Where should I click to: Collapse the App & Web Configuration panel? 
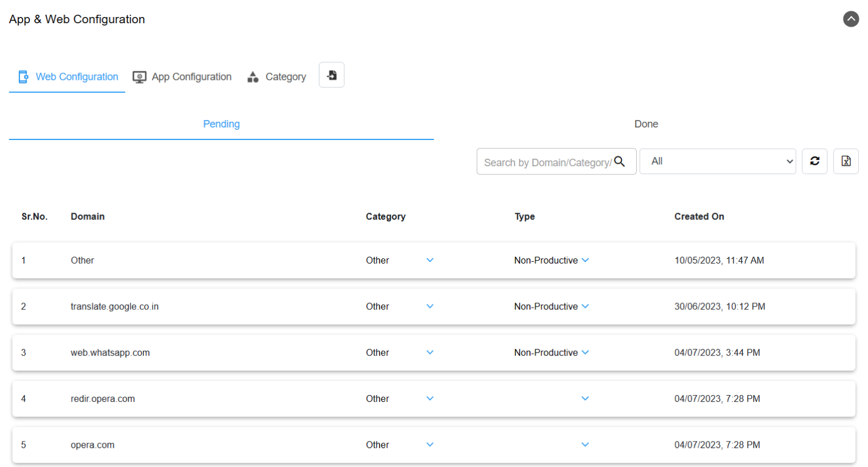850,19
